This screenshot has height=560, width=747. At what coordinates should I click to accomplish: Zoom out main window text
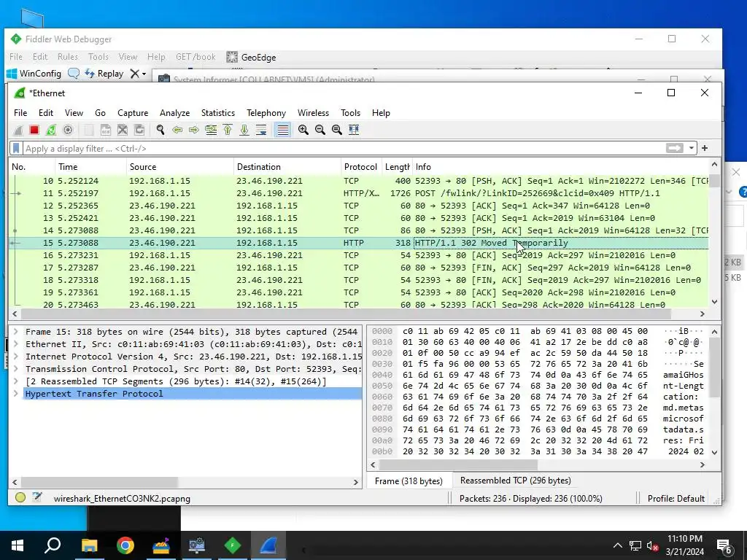pos(320,130)
